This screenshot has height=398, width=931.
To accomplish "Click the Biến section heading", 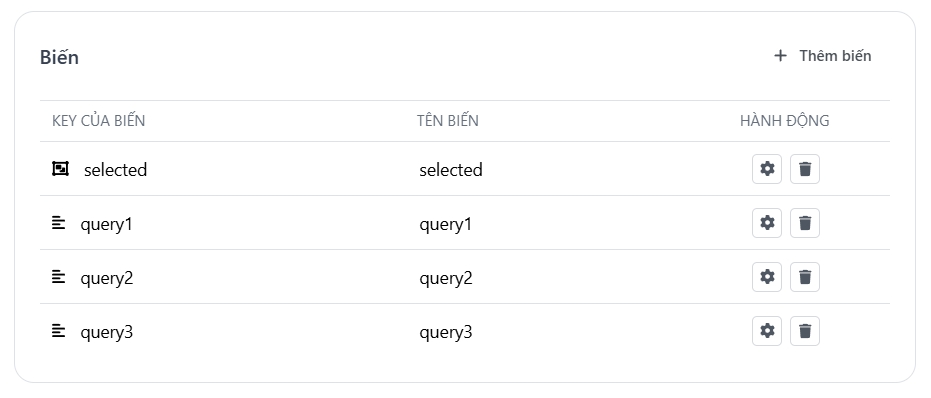I will pos(59,57).
